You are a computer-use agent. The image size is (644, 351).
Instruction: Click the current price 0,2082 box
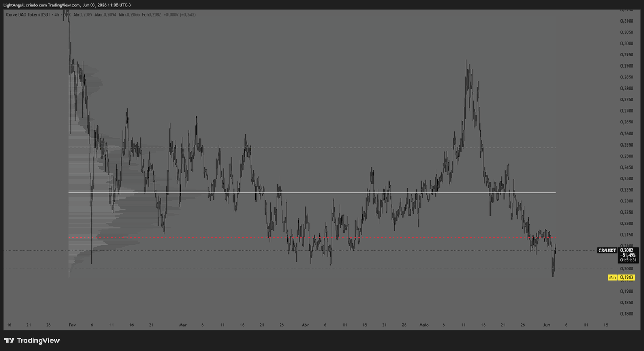click(627, 255)
